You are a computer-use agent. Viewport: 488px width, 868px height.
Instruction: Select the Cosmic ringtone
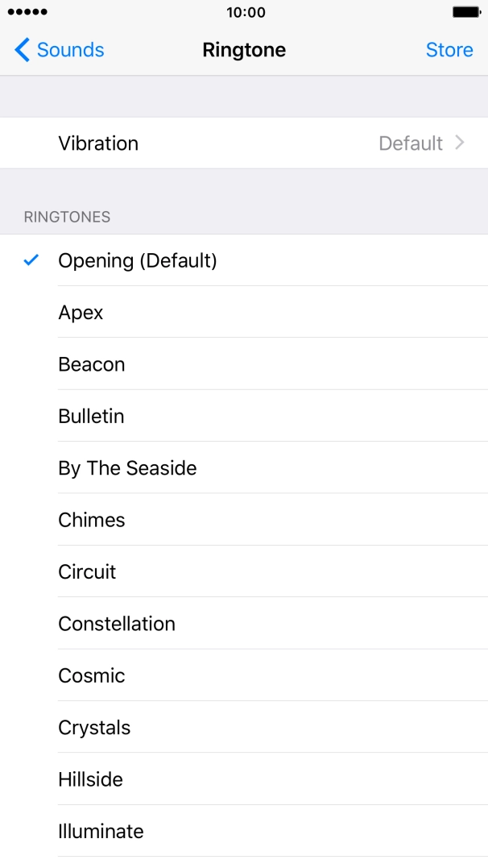tap(91, 675)
